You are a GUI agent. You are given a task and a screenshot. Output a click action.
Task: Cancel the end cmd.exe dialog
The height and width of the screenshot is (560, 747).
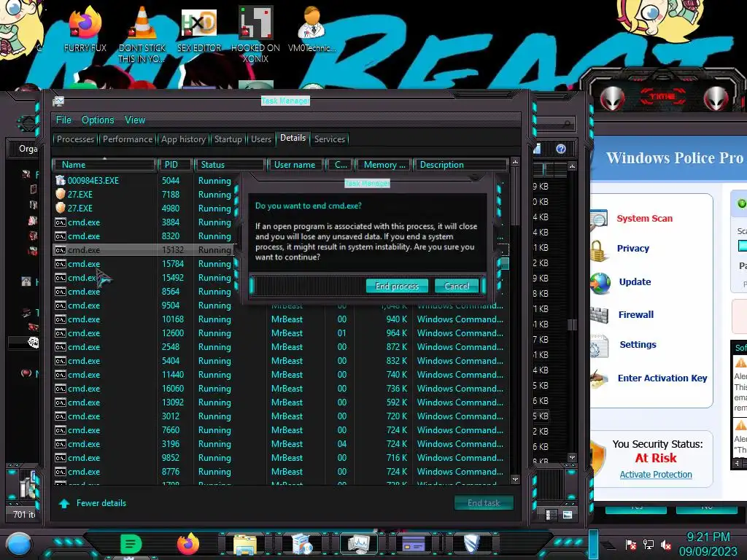(457, 286)
